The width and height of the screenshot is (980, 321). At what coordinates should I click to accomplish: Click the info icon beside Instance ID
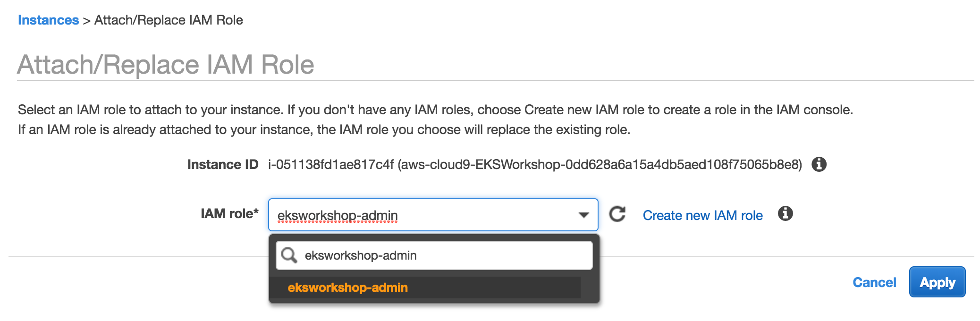819,164
